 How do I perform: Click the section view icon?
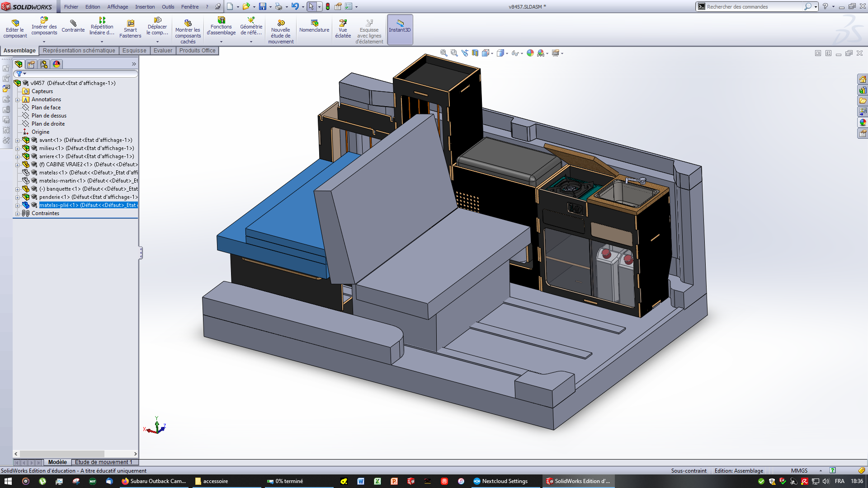475,53
